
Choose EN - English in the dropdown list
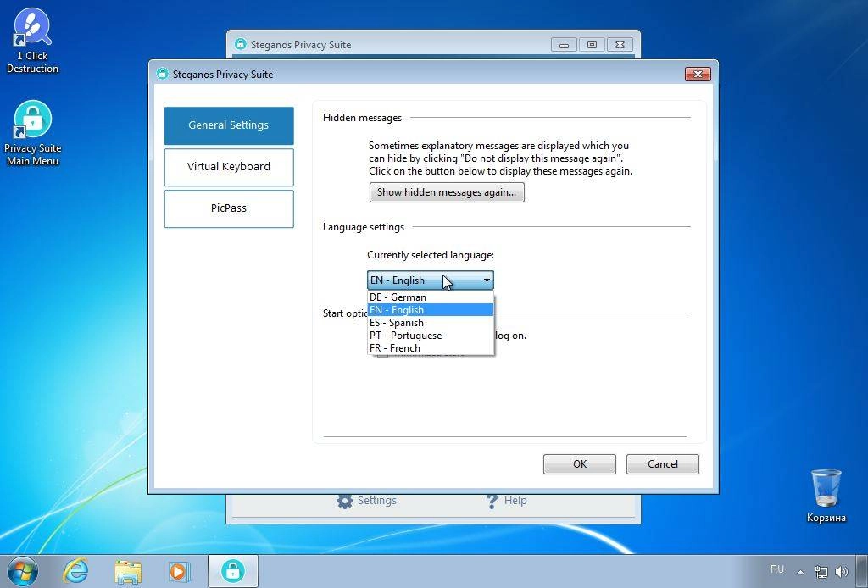(431, 310)
